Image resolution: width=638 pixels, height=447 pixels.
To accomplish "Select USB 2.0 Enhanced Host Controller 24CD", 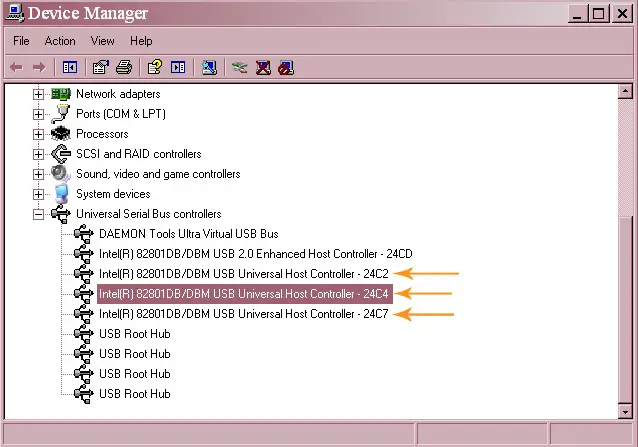I will coord(256,254).
